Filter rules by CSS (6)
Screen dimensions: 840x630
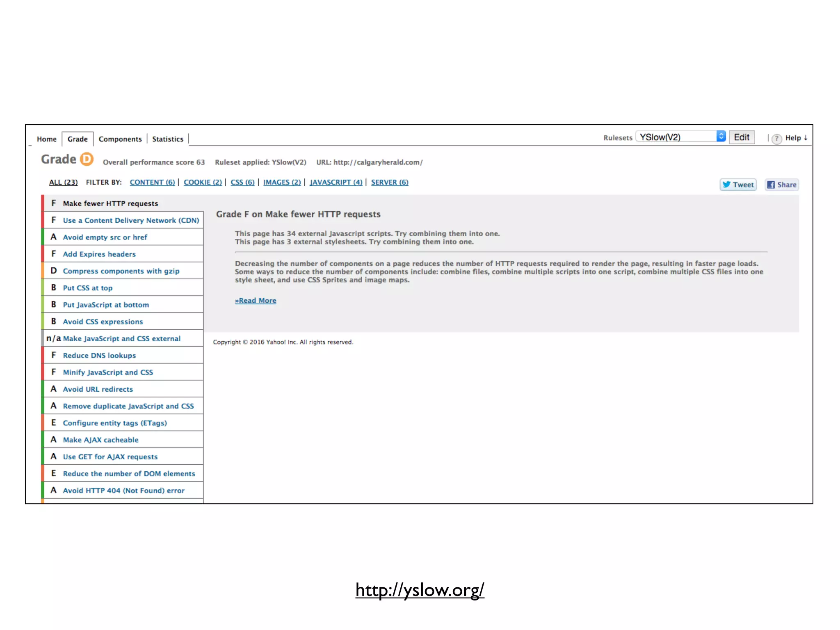coord(242,182)
